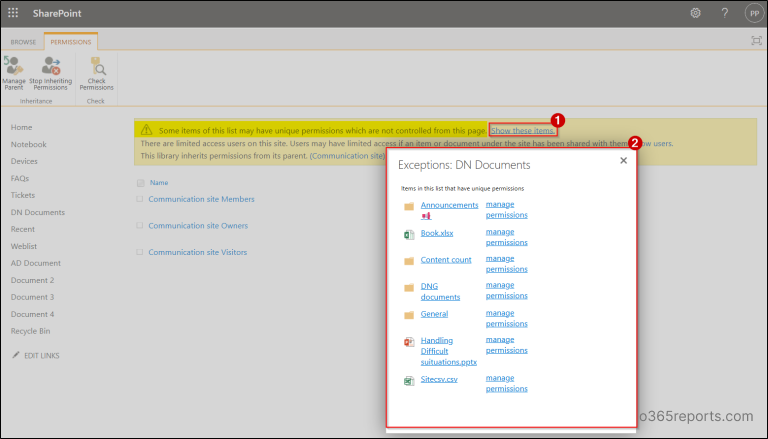Click the PowerPoint icon of Handling Difficult
Viewport: 768px width, 439px height.
[409, 342]
